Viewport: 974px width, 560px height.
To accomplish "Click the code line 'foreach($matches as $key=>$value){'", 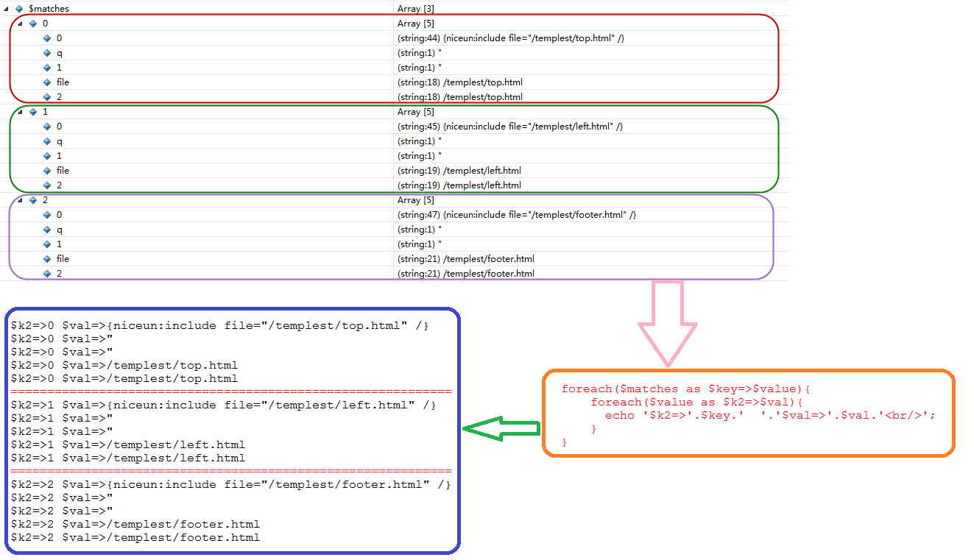I will 685,389.
